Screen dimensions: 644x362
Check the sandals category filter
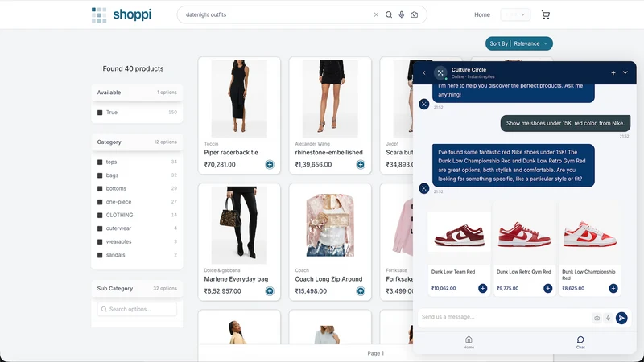(100, 255)
